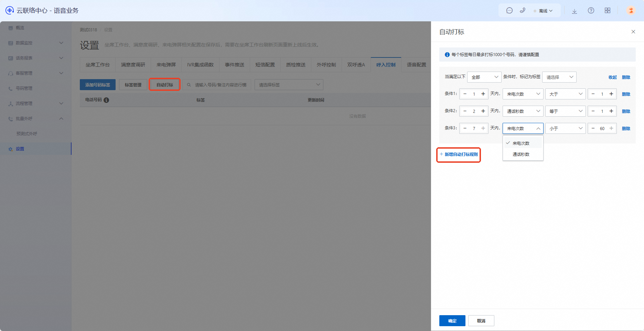Switch to 坐席工作台 tab
Viewport: 644px width, 331px height.
coord(98,65)
